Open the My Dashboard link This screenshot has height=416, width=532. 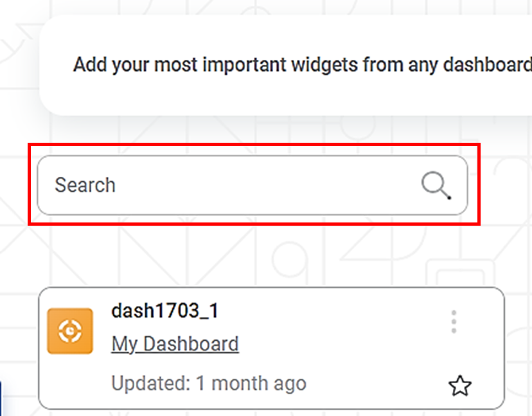click(175, 344)
